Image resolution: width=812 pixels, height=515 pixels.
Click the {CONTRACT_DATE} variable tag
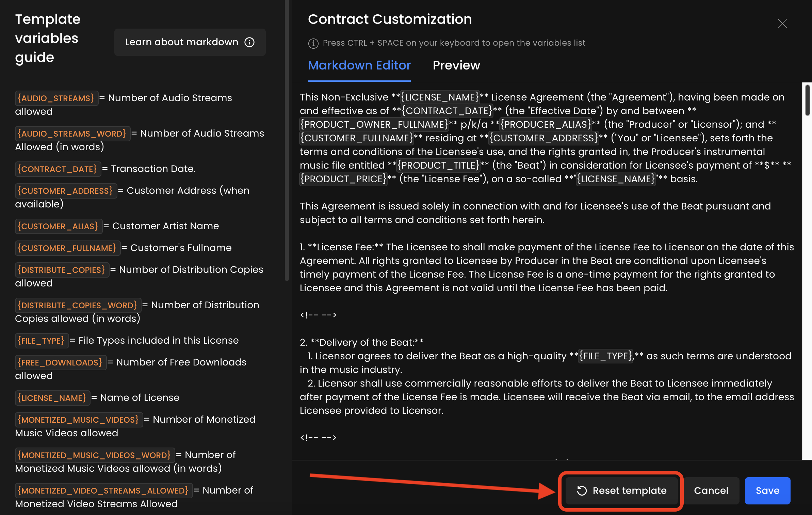(x=58, y=169)
